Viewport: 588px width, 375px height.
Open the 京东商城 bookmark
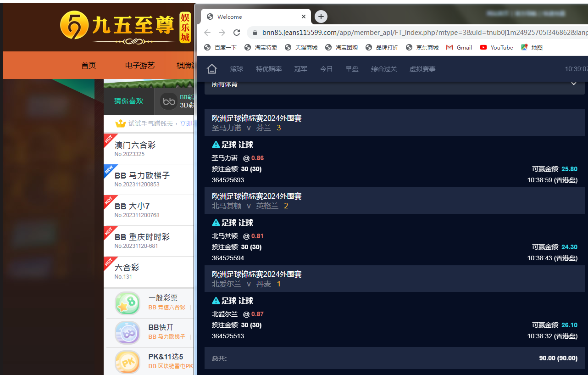[x=422, y=47]
